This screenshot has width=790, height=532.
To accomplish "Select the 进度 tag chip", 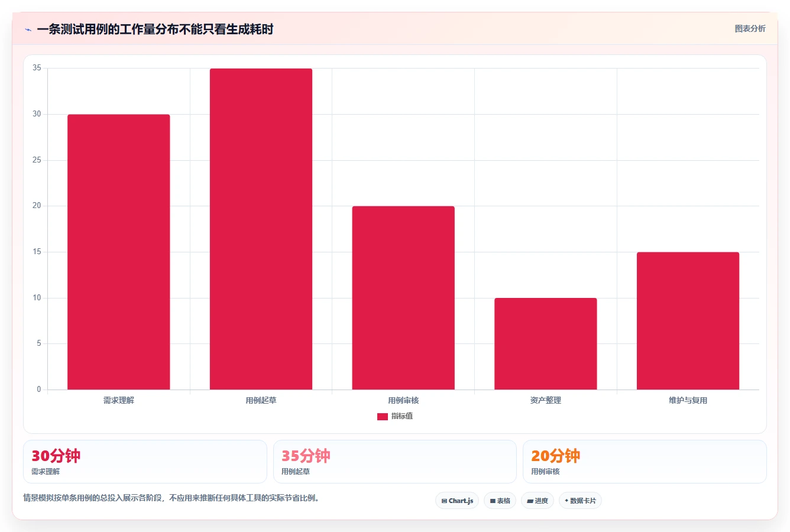I will click(538, 501).
